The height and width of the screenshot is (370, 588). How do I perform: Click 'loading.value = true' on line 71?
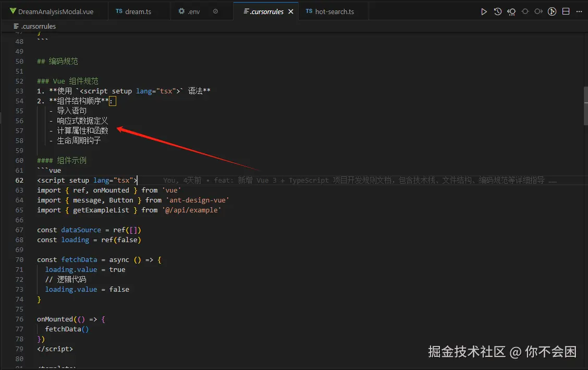pyautogui.click(x=85, y=270)
